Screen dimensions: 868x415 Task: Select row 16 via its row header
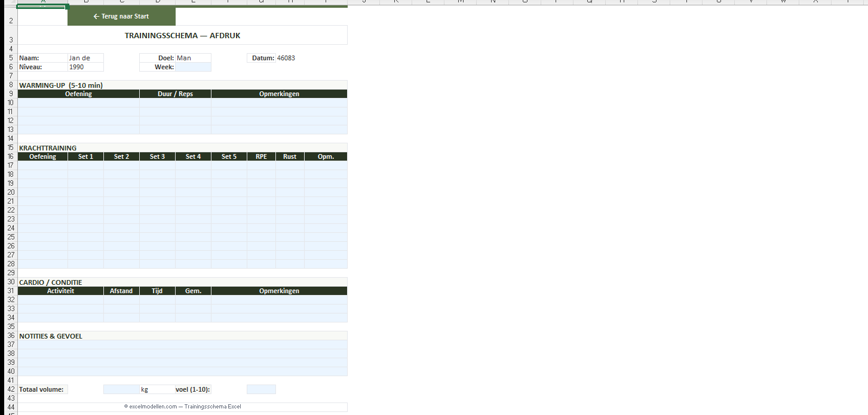pyautogui.click(x=11, y=156)
